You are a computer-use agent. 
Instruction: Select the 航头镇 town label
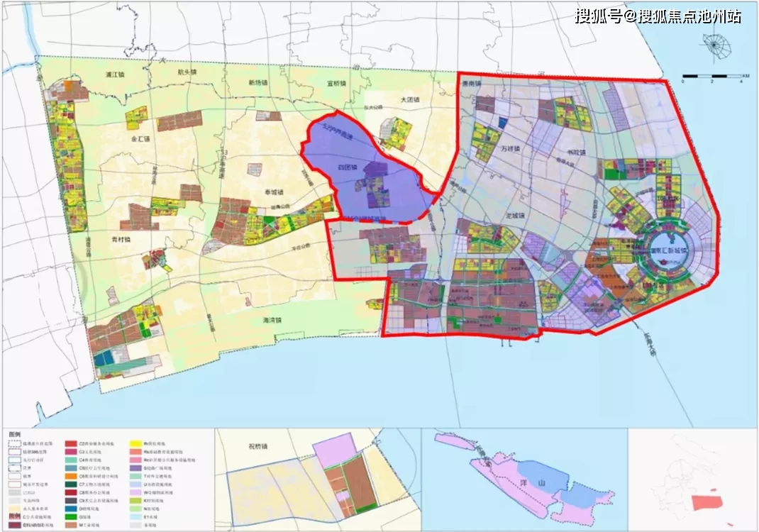click(187, 72)
